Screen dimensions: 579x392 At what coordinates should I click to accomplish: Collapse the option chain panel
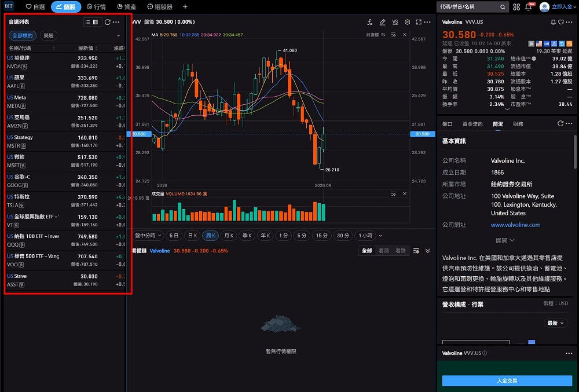pyautogui.click(x=428, y=251)
